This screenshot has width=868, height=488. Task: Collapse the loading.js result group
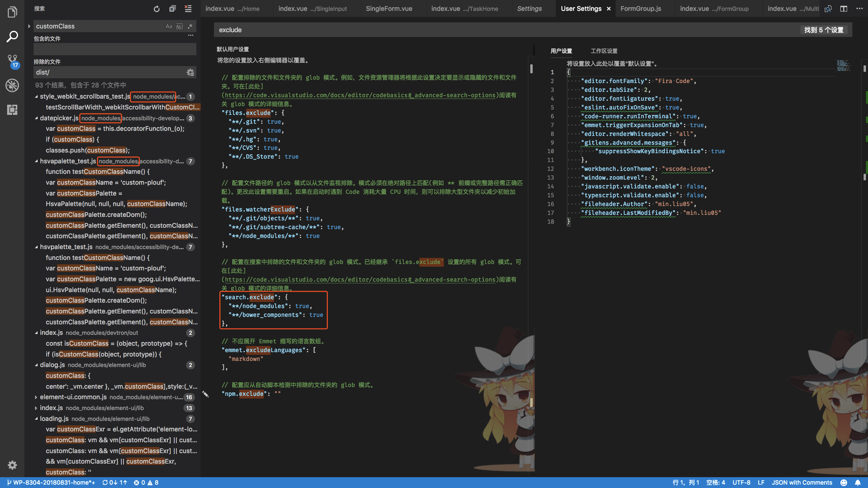(36, 419)
